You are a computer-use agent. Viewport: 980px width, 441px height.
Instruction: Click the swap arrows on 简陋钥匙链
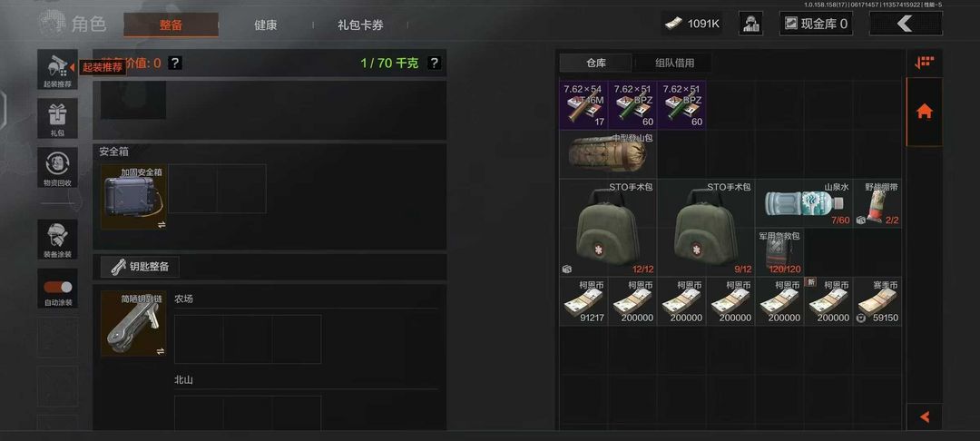click(x=161, y=351)
